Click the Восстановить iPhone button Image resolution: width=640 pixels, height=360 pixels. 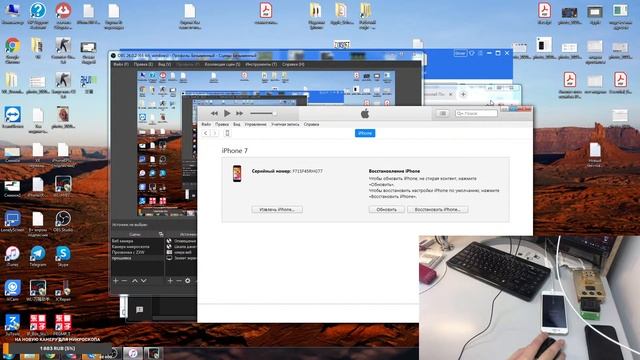pos(438,209)
